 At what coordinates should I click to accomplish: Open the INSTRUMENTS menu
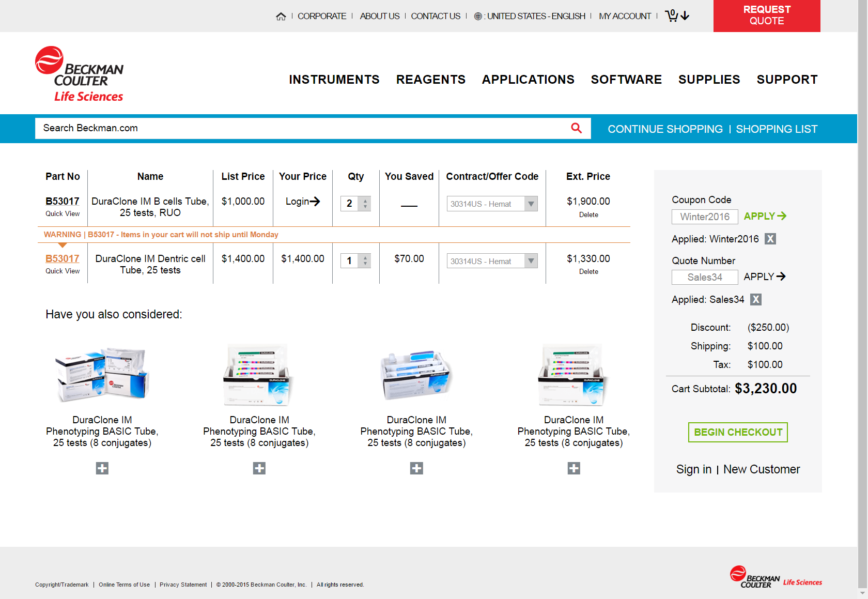334,80
